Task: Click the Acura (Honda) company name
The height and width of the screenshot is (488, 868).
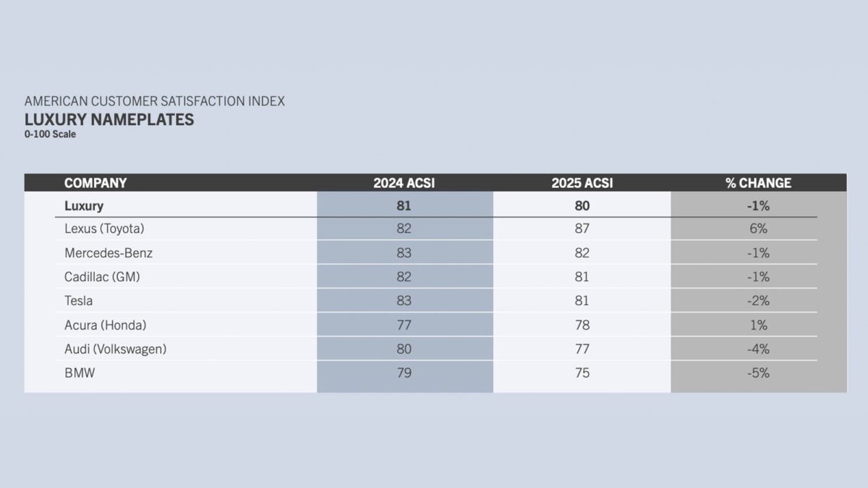Action: (x=105, y=325)
